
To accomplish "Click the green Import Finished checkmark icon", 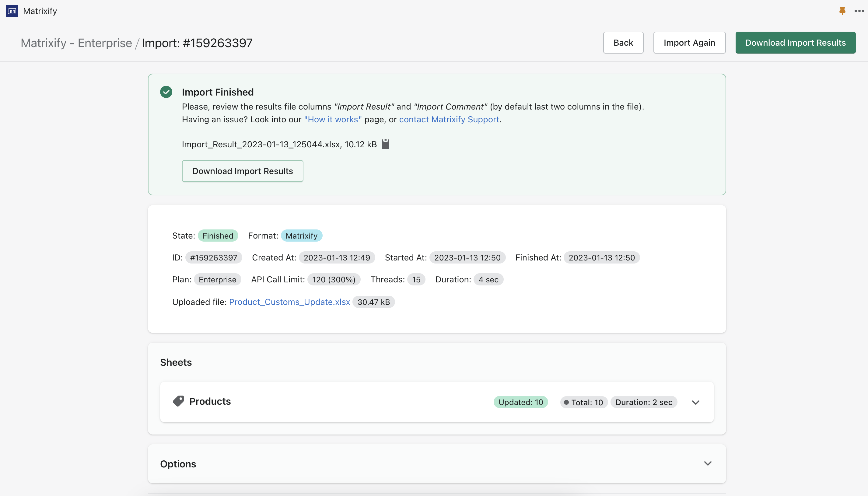I will point(166,92).
